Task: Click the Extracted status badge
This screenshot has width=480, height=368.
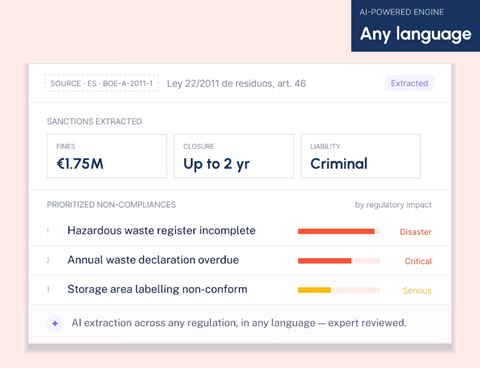Action: (409, 83)
